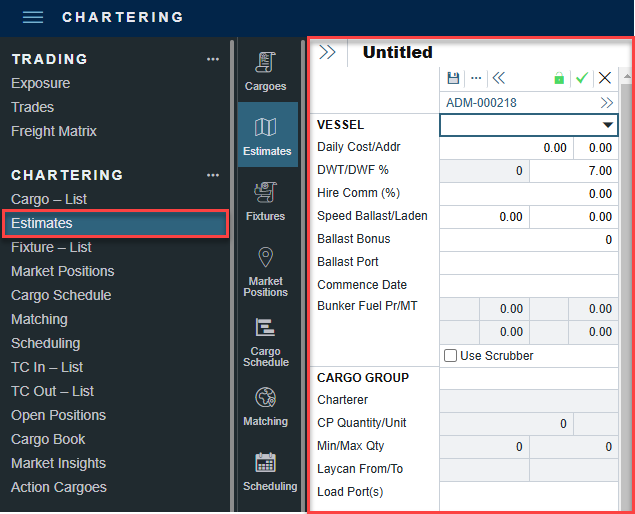Open Cargo – List from the sidebar

click(49, 199)
